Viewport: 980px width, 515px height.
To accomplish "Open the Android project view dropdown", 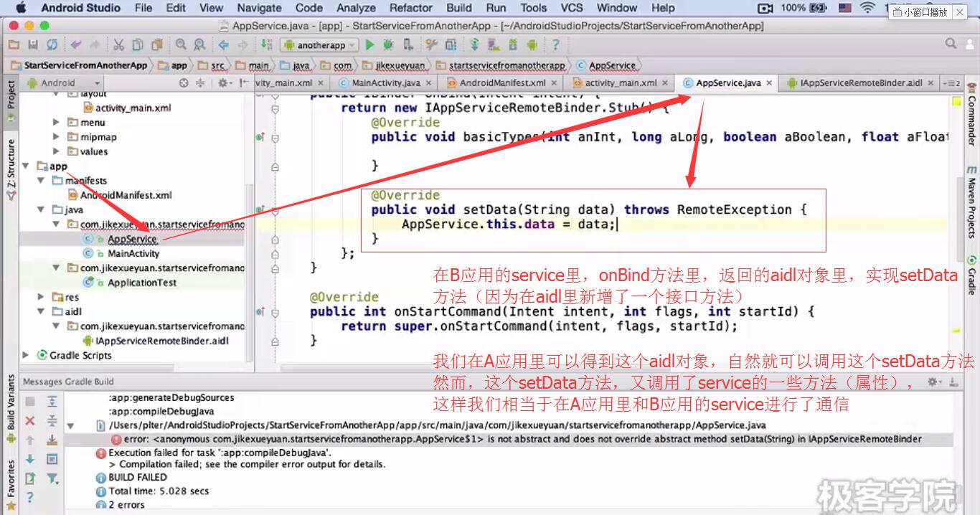I will click(x=63, y=83).
